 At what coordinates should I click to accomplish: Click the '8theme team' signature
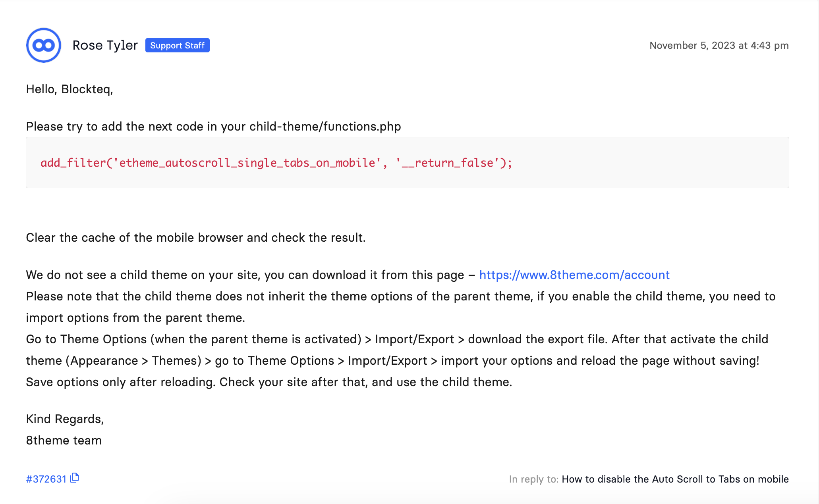pyautogui.click(x=64, y=441)
